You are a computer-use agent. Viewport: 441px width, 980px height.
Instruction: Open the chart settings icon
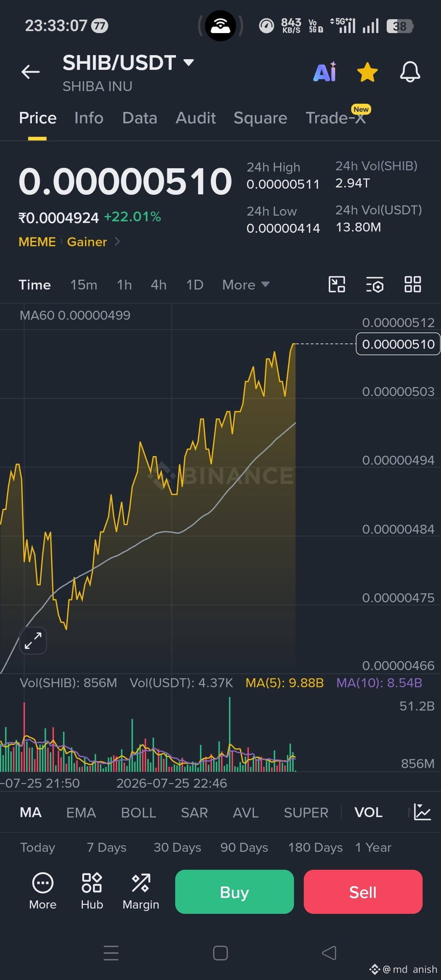375,284
